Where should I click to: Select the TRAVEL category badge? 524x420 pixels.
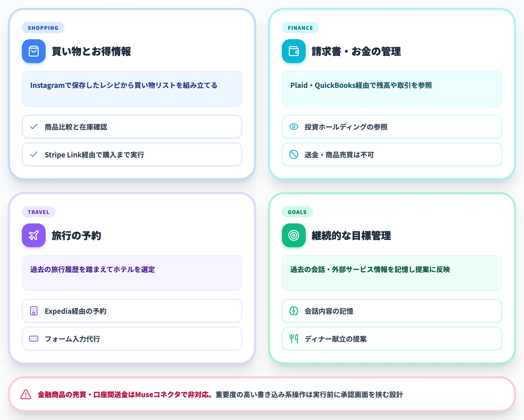click(x=39, y=212)
